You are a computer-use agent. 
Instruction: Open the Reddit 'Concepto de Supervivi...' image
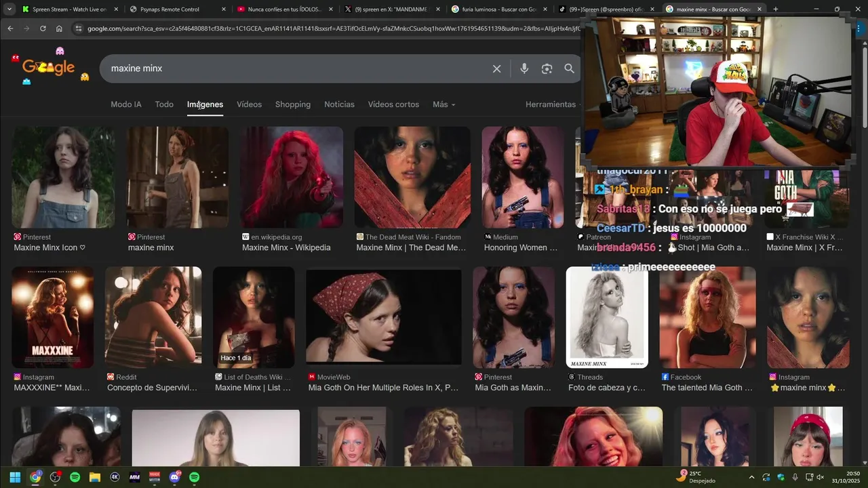click(x=153, y=317)
